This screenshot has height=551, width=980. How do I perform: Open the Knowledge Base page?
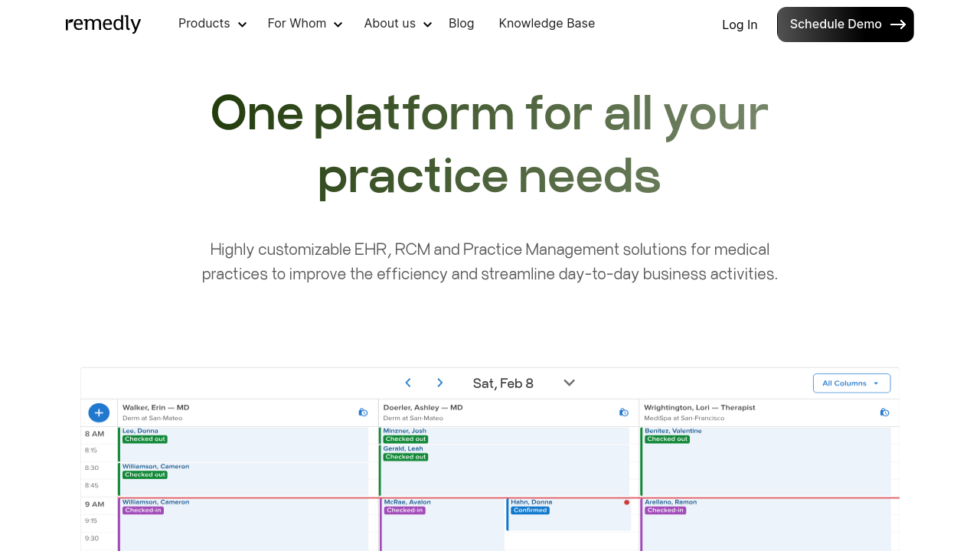pyautogui.click(x=547, y=24)
